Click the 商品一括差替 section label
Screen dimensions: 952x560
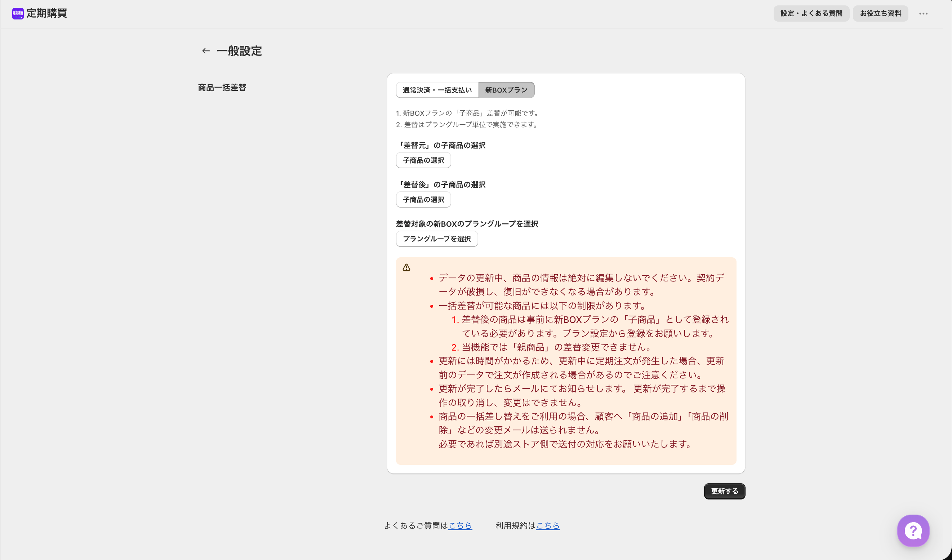[222, 88]
